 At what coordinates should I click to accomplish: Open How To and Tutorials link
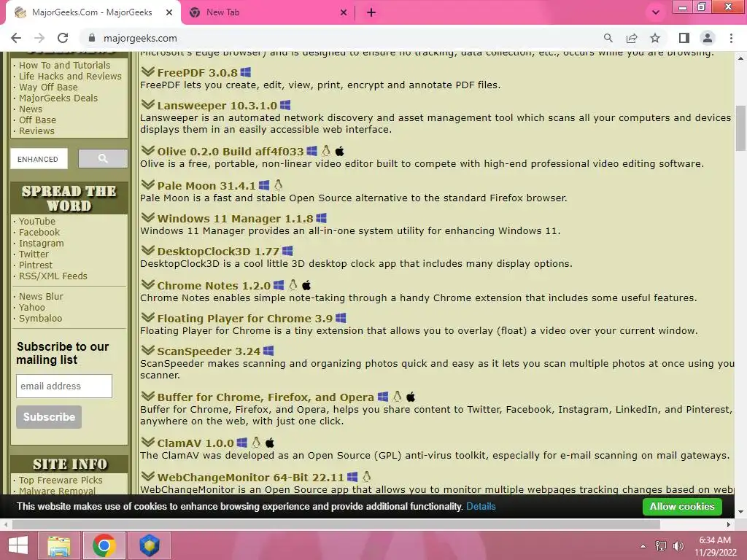64,65
